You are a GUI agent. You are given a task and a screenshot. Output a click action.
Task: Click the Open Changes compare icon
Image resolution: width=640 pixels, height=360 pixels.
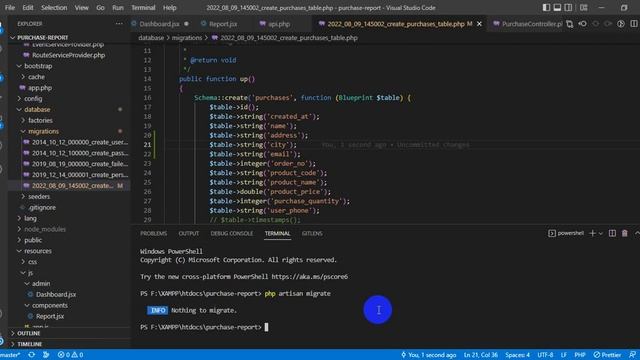[569, 24]
